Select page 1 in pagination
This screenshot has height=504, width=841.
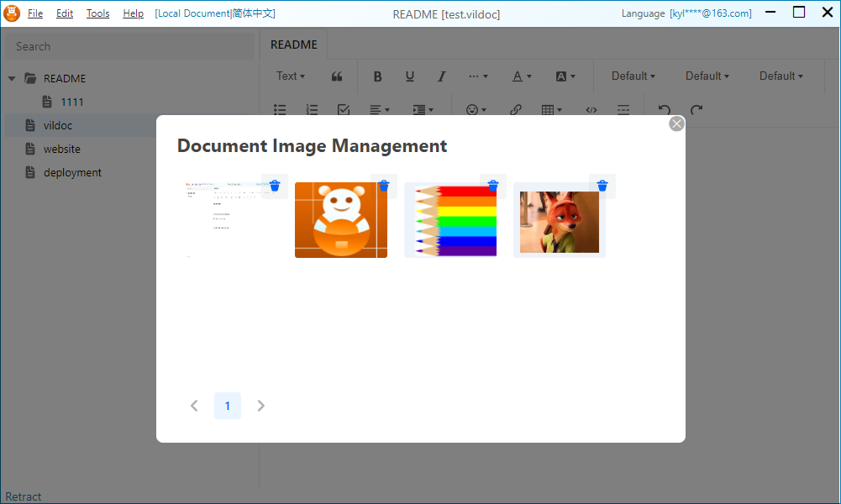pyautogui.click(x=227, y=406)
